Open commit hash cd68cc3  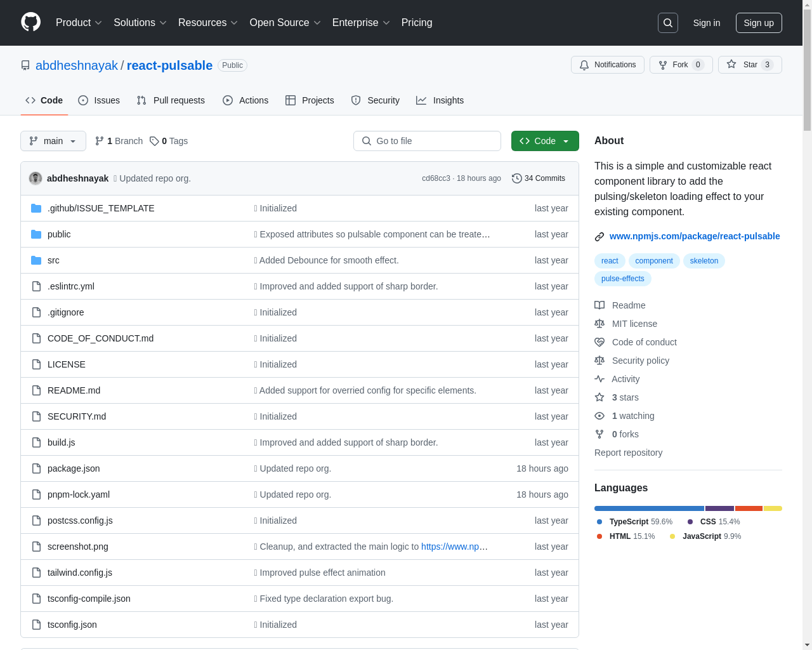pos(436,178)
